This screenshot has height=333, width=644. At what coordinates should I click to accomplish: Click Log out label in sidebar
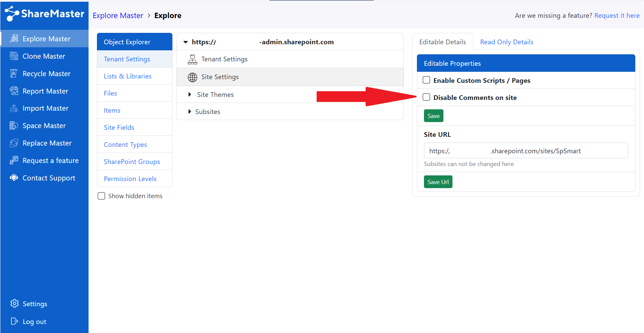click(34, 322)
